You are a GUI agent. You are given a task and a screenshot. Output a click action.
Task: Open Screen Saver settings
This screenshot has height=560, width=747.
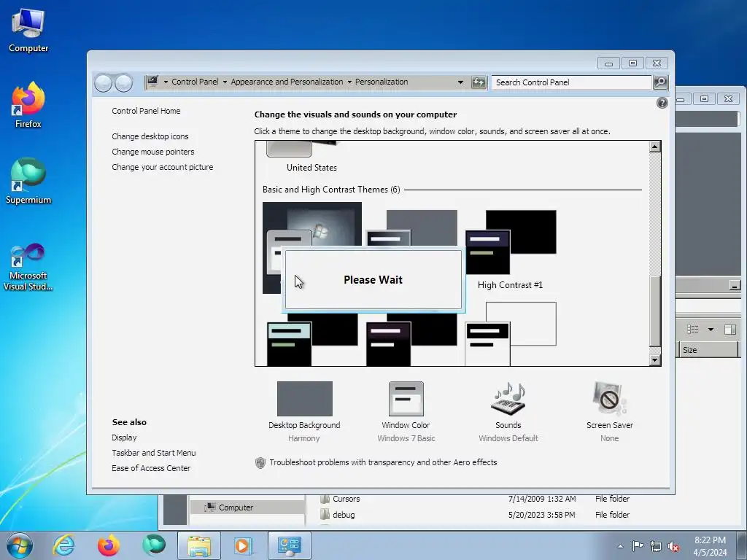(x=610, y=411)
